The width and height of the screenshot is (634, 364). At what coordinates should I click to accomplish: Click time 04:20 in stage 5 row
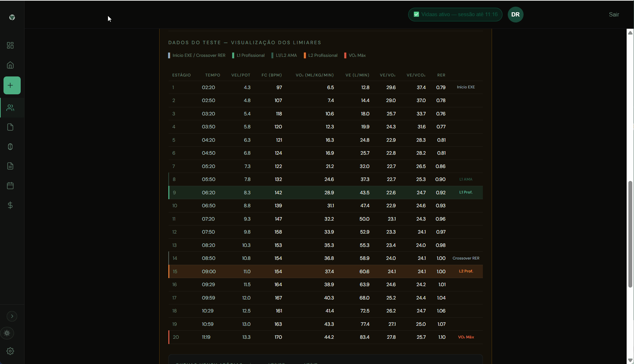click(x=208, y=140)
